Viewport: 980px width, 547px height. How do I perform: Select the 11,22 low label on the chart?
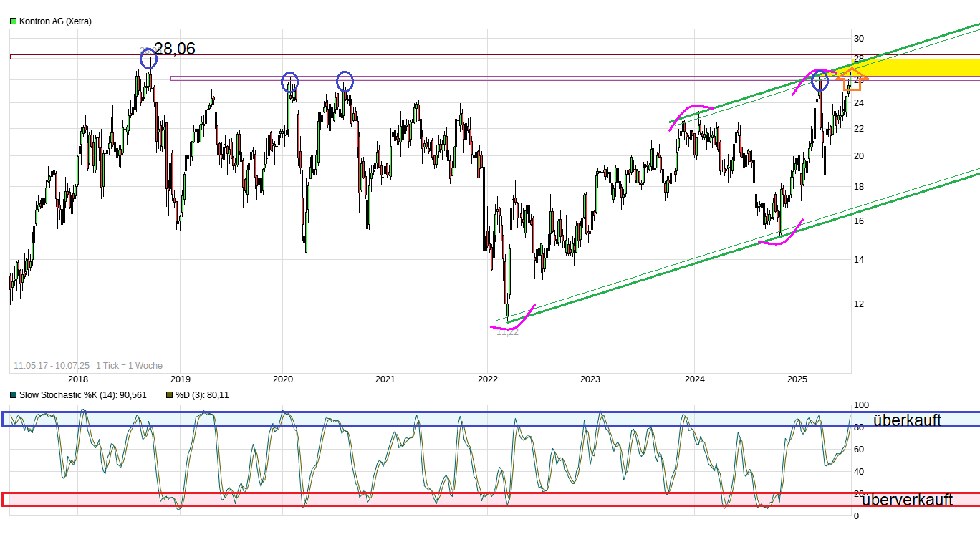[x=507, y=331]
